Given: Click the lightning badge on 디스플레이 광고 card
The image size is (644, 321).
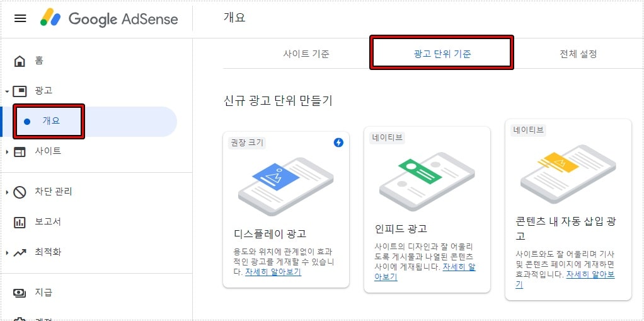Looking at the screenshot, I should click(x=338, y=143).
